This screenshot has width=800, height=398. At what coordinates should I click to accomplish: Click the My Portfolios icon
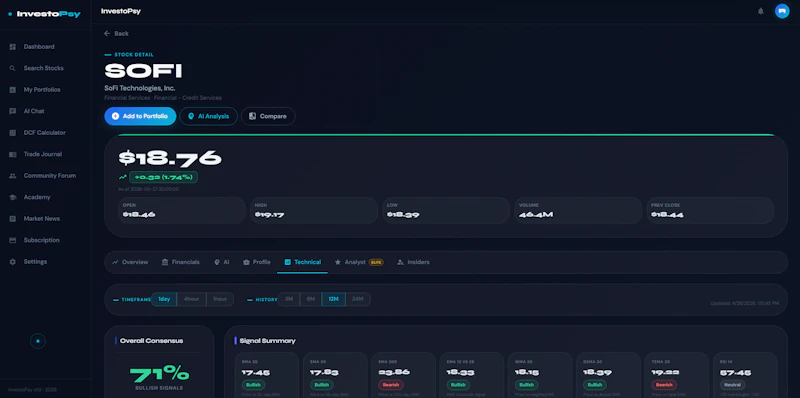tap(13, 90)
